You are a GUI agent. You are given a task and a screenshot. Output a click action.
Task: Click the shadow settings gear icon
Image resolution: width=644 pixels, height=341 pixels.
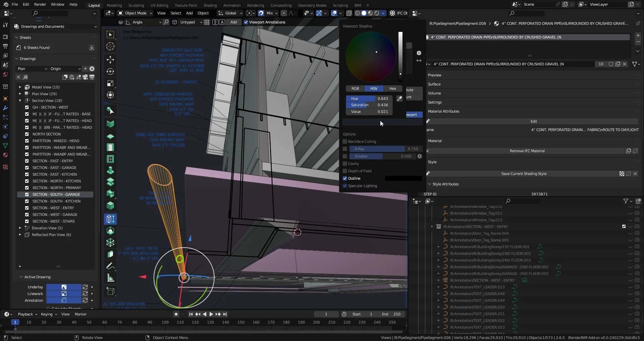[x=419, y=156]
